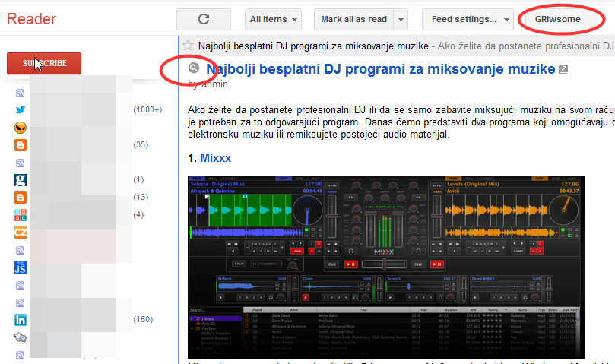Click the (4) unread count
This screenshot has width=615, height=364.
tap(138, 214)
